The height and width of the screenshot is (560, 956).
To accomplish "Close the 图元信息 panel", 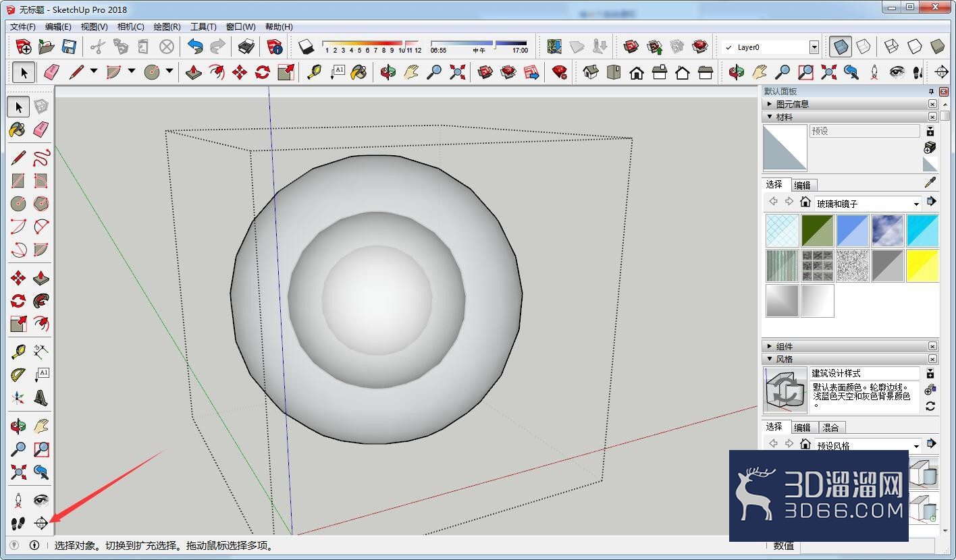I will (x=932, y=104).
